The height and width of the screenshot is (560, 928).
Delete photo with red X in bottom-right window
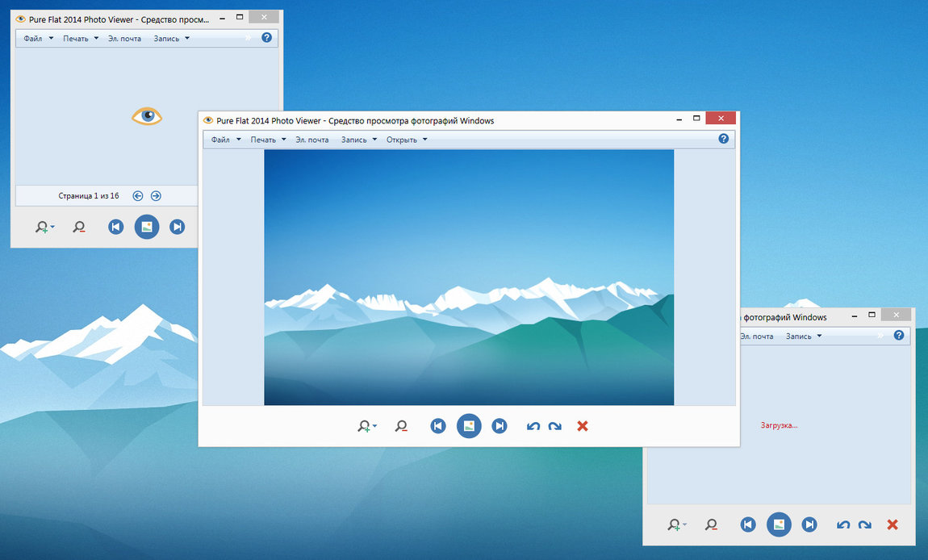coord(892,524)
